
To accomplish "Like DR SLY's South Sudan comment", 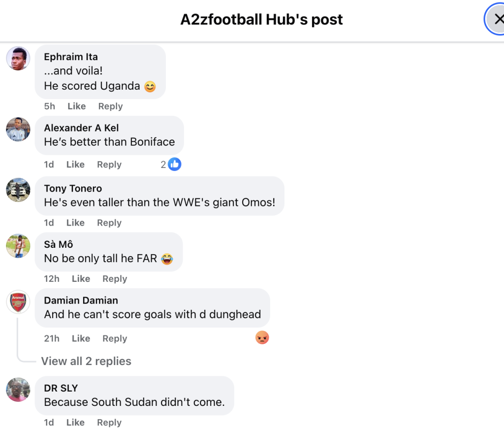I will [x=75, y=423].
